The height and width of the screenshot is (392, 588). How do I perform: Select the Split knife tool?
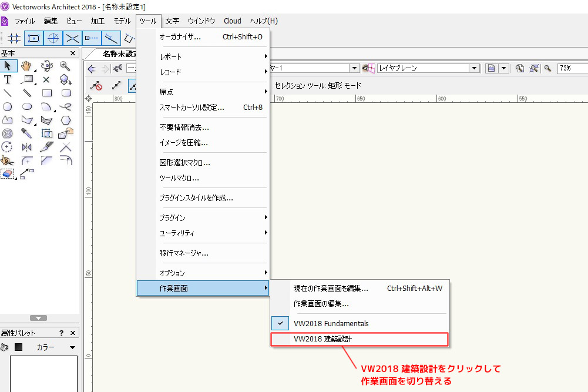[x=46, y=147]
